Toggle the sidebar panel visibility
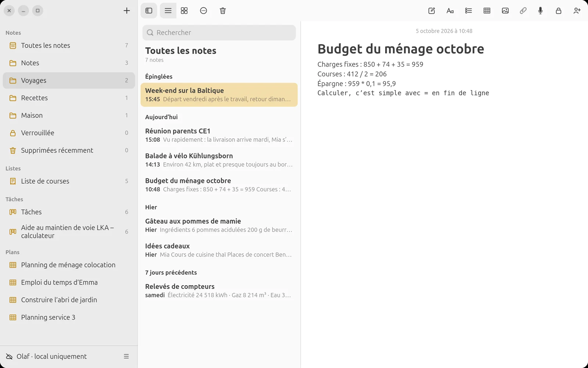Image resolution: width=588 pixels, height=368 pixels. [x=149, y=11]
